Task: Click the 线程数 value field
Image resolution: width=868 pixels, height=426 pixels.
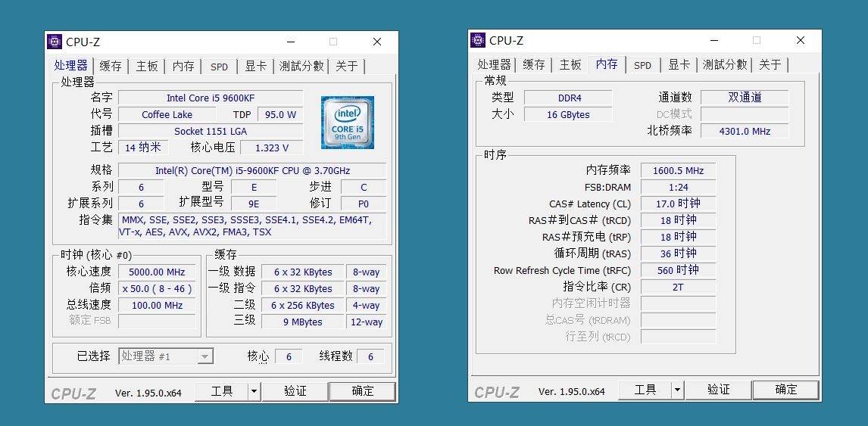Action: tap(370, 357)
